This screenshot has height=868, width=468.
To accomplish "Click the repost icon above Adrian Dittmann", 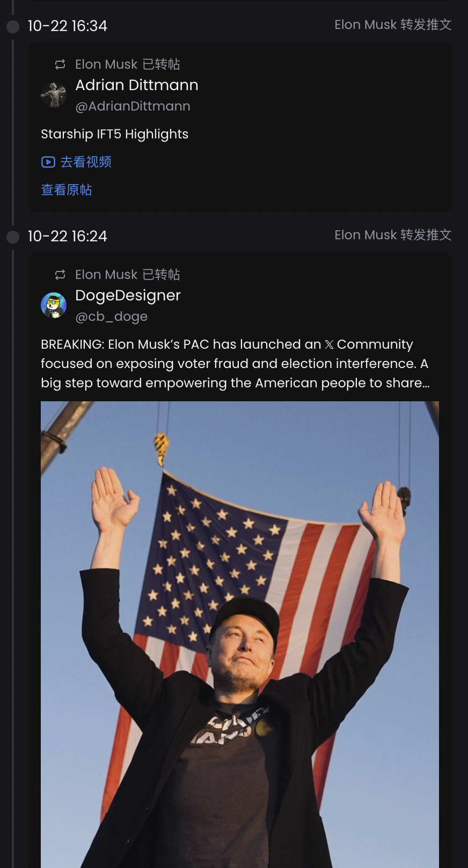I will tap(60, 64).
